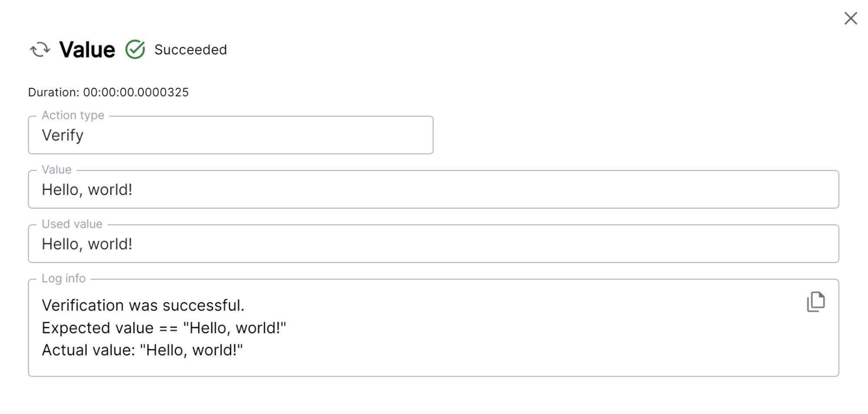Click the green success checkmark icon
The height and width of the screenshot is (414, 868).
coord(135,50)
